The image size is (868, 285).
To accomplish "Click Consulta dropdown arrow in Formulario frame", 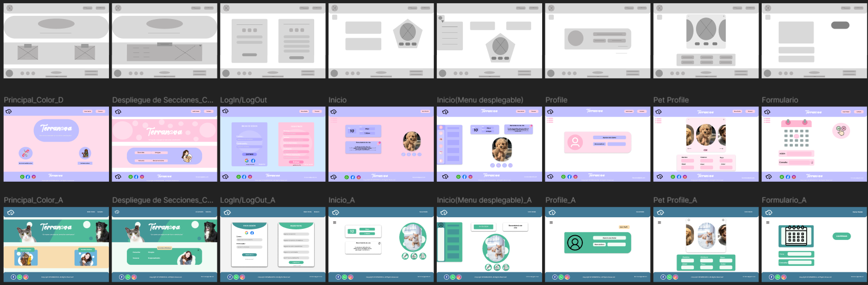I will 812,163.
